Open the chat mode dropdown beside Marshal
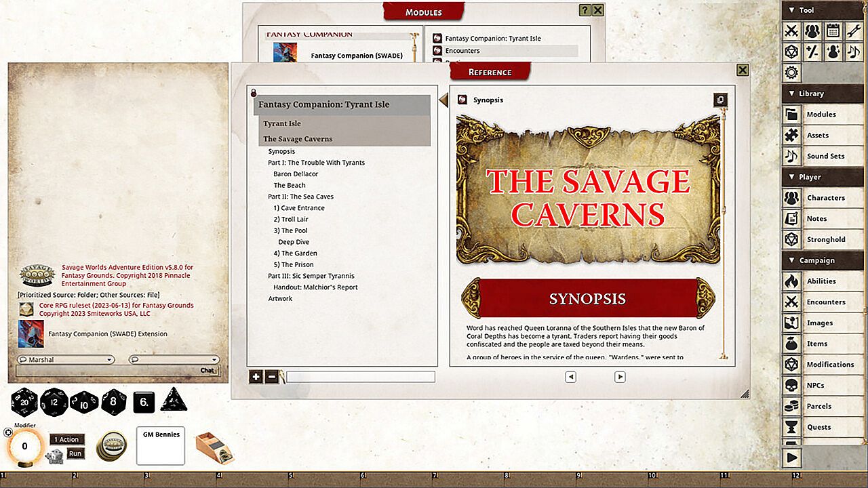The width and height of the screenshot is (868, 488). click(x=174, y=360)
